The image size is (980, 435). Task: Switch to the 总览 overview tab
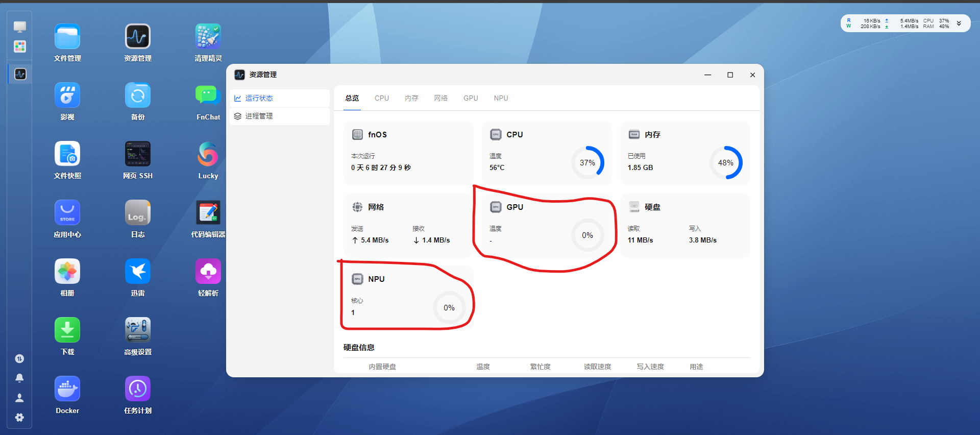pos(352,98)
